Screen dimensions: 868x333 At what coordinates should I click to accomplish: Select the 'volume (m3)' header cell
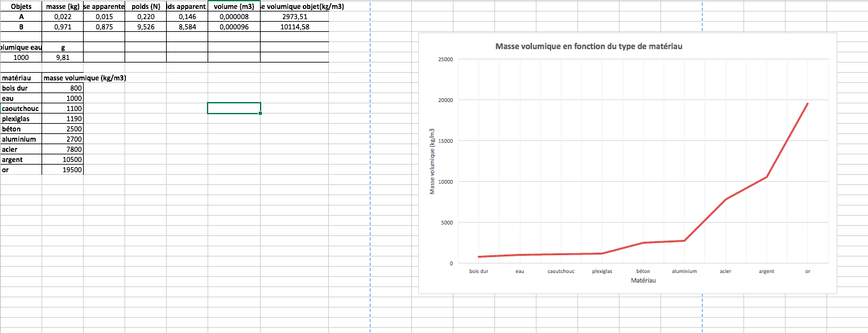point(234,6)
